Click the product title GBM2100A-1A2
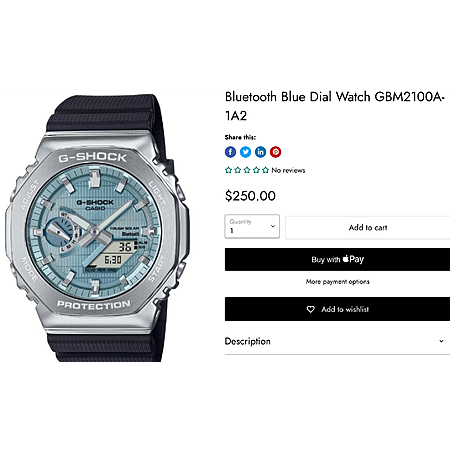This screenshot has width=450, height=450. click(334, 106)
